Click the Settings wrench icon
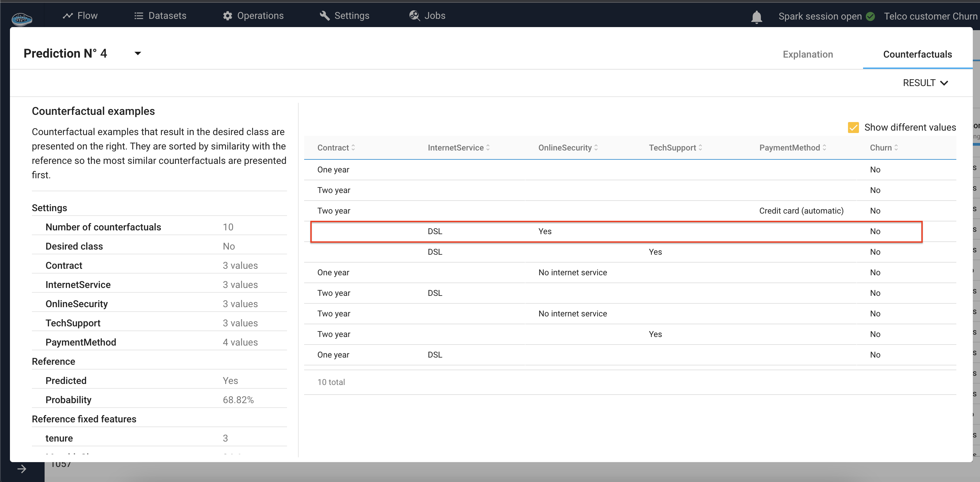 (x=324, y=15)
